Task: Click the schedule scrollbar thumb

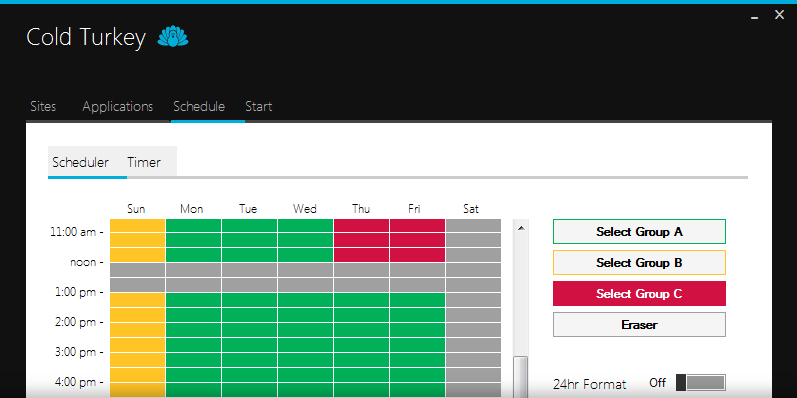Action: 520,377
